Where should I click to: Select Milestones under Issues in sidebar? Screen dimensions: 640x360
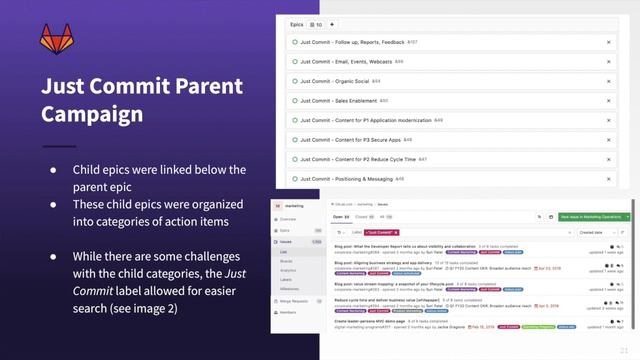click(289, 289)
